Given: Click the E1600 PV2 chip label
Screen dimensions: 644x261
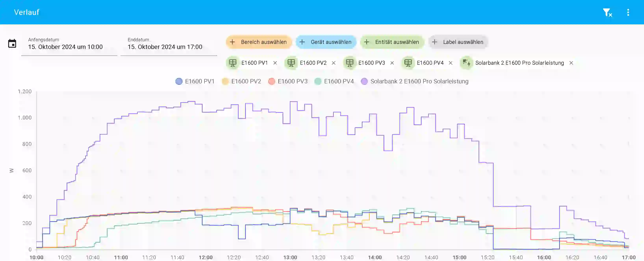Looking at the screenshot, I should click(313, 63).
